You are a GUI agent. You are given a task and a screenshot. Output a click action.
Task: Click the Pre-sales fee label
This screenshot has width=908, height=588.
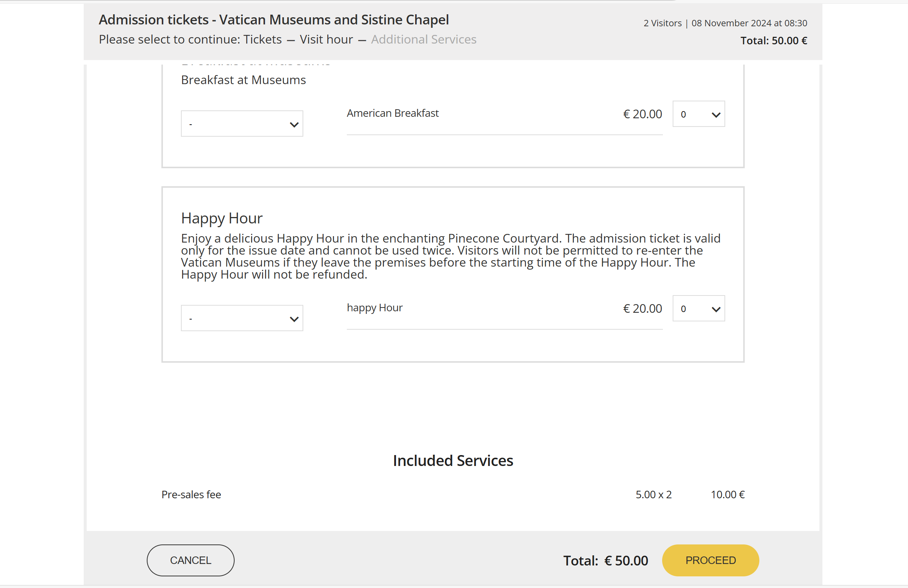click(191, 495)
